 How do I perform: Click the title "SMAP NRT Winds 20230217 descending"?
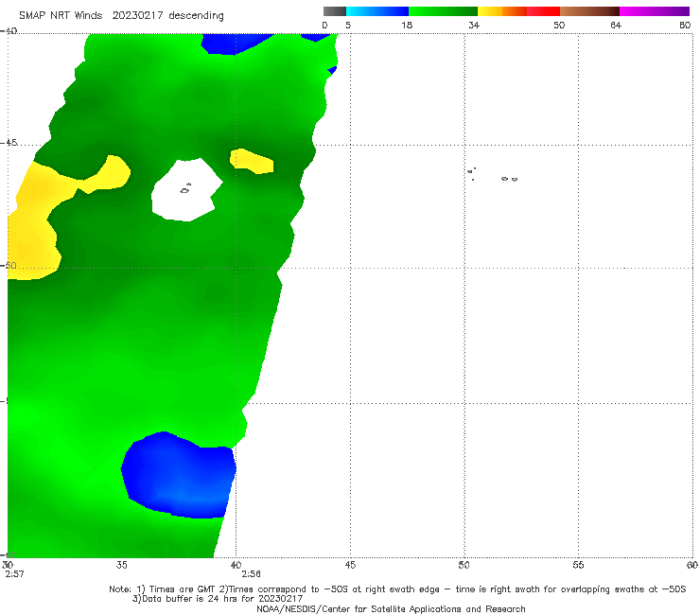121,16
